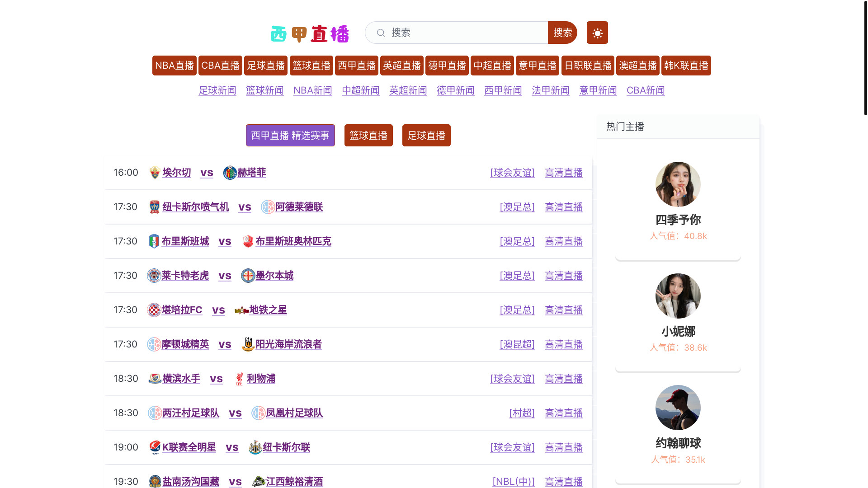Open CBA直播 navigation item

[220, 66]
